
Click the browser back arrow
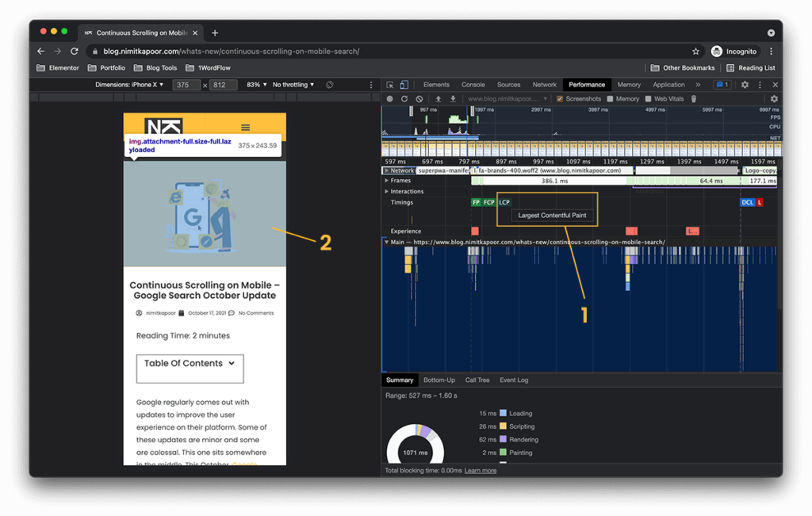tap(41, 52)
